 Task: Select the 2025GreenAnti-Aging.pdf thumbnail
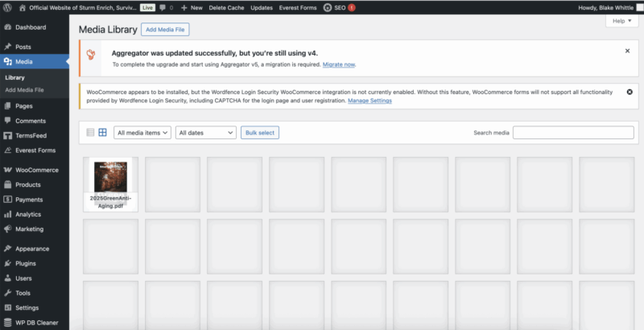click(110, 184)
